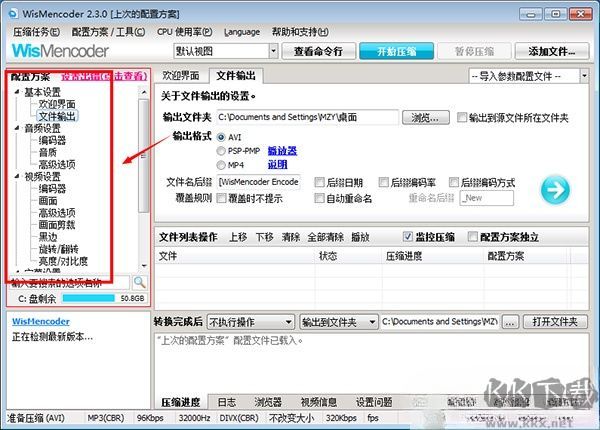Click 播放 file list action
The image size is (600, 430).
(x=360, y=237)
